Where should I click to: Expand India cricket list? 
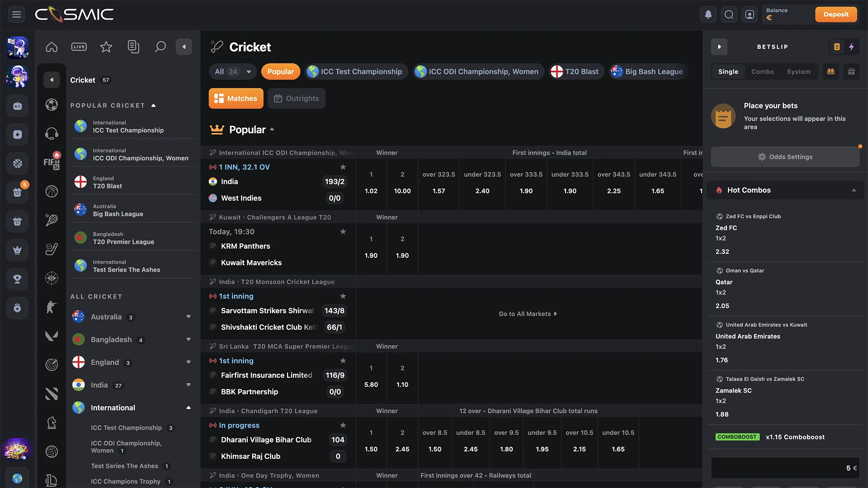189,385
